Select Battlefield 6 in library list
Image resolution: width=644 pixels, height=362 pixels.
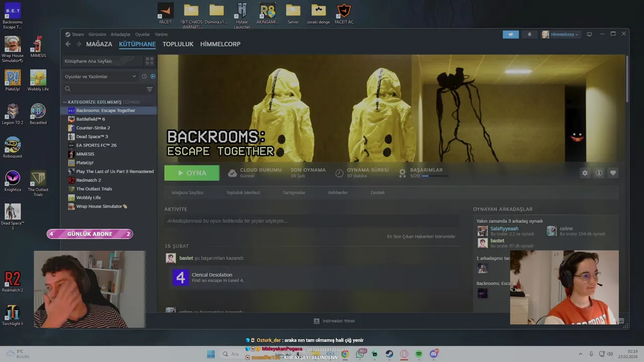pyautogui.click(x=109, y=119)
